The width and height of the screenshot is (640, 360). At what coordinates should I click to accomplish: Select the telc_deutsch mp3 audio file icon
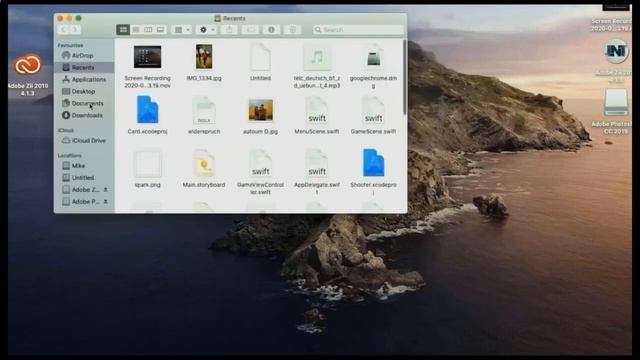pos(317,57)
